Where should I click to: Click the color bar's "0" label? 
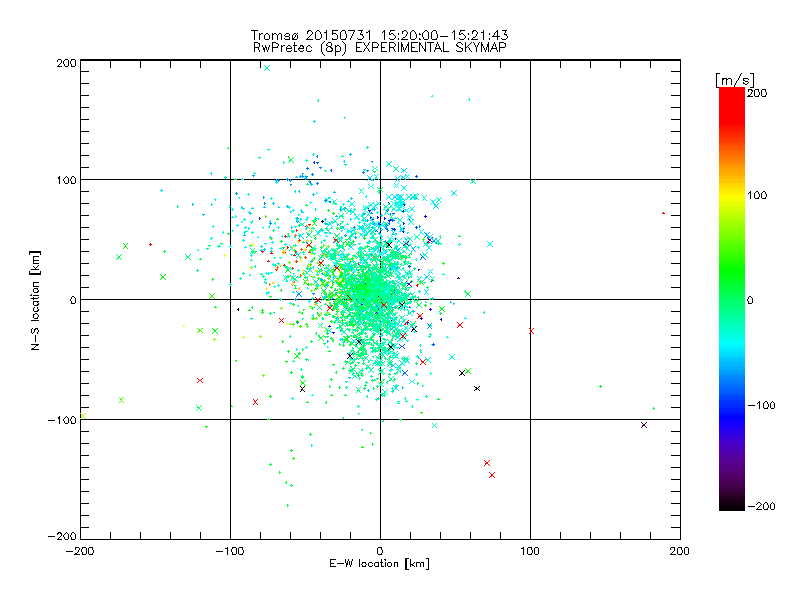tap(750, 301)
